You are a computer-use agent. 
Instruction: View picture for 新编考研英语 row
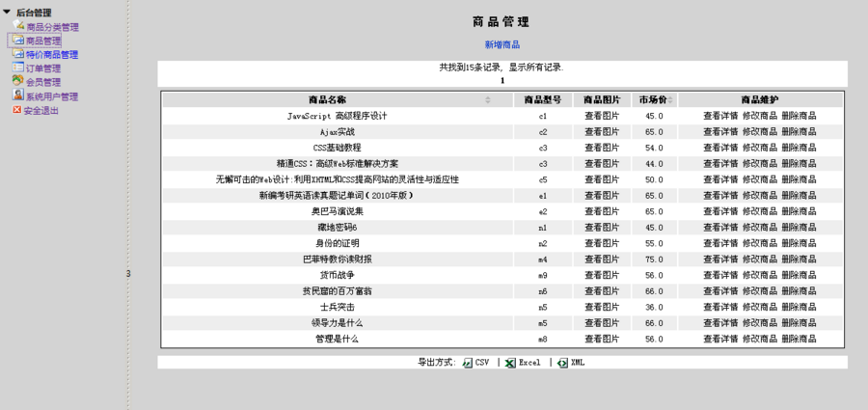coord(602,196)
